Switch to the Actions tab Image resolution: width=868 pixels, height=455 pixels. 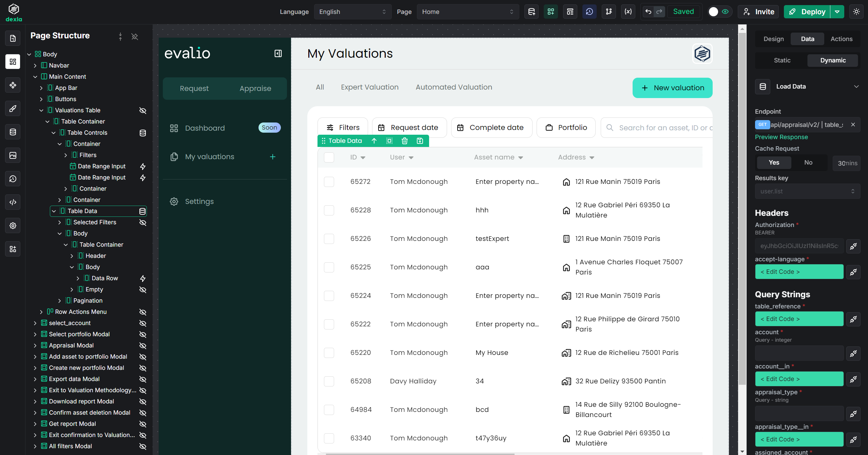[841, 39]
